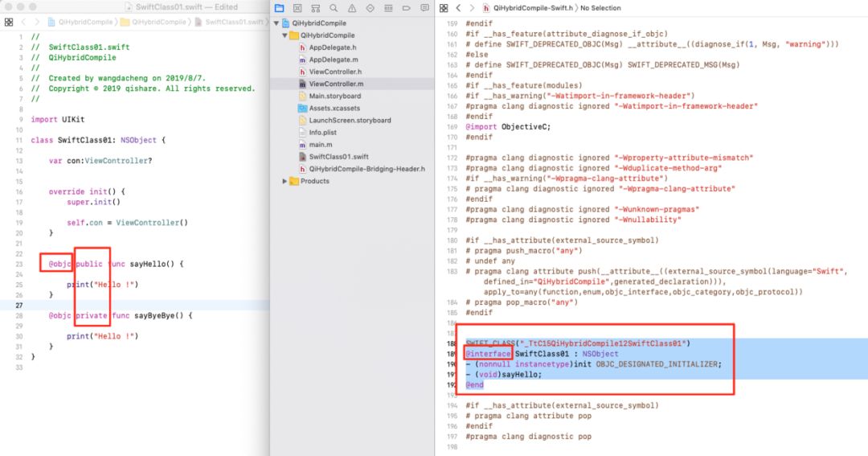
Task: Click 'Created by wangdacheng on 2019/8/7.' comment
Action: 127,78
